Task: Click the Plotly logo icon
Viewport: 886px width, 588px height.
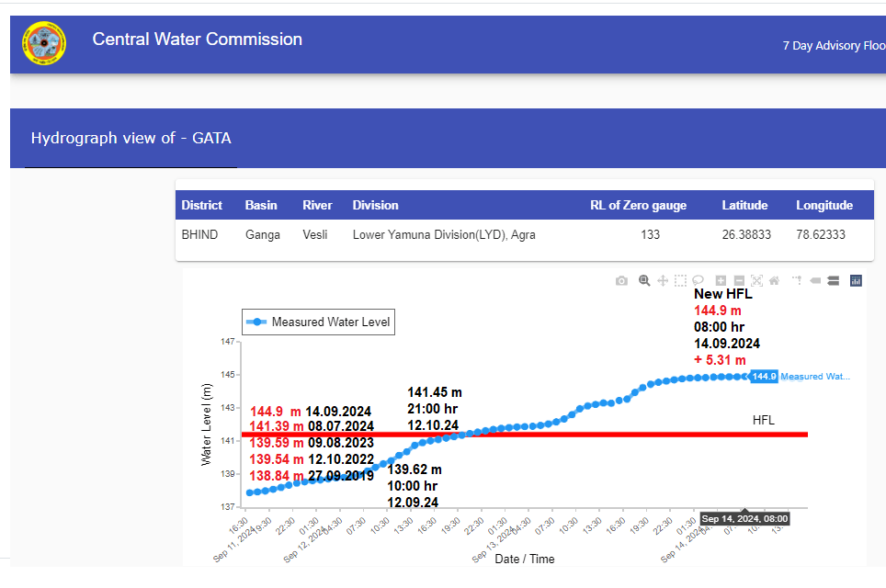Action: (856, 280)
